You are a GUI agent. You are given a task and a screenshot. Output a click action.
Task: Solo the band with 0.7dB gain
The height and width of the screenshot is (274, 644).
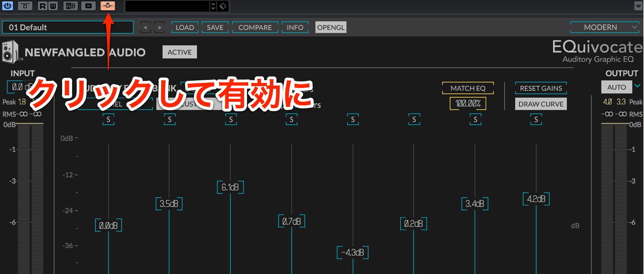click(x=291, y=120)
